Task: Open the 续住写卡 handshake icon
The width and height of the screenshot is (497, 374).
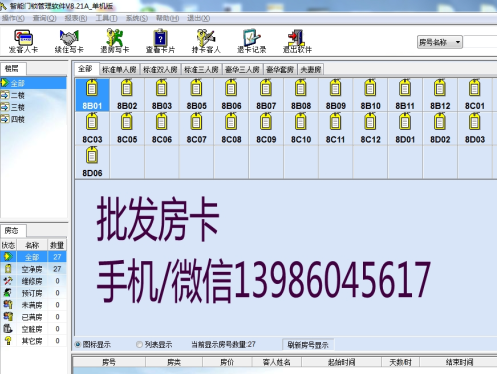Action: (x=69, y=41)
